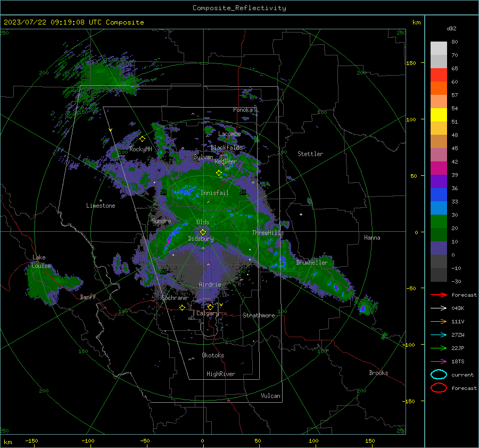
Task: Click the Composite_Reflectivity title
Action: [240, 8]
